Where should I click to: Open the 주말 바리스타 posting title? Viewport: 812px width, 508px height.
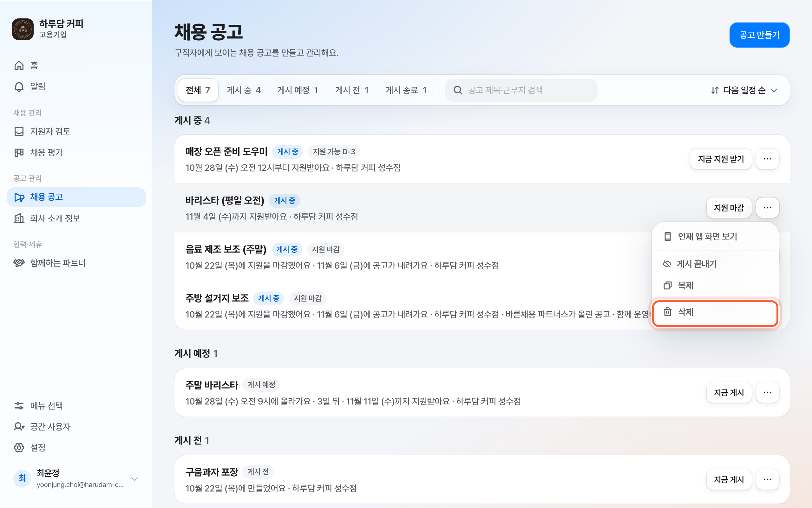point(212,385)
